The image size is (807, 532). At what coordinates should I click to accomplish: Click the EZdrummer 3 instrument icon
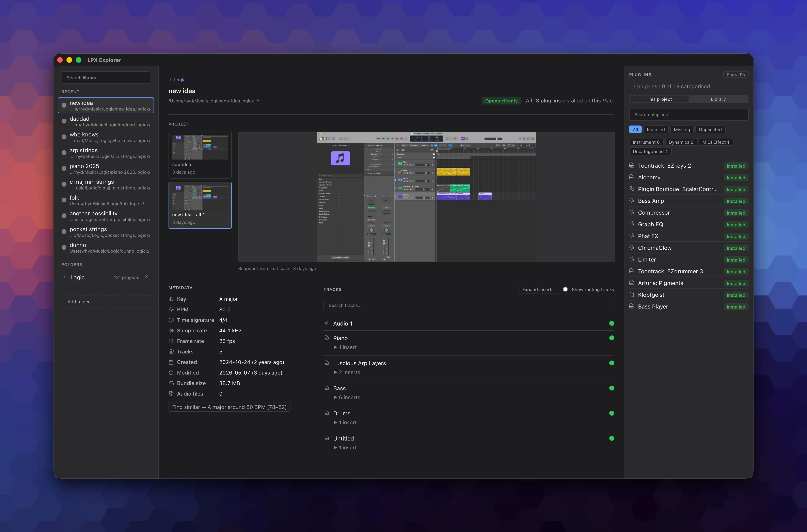click(632, 271)
